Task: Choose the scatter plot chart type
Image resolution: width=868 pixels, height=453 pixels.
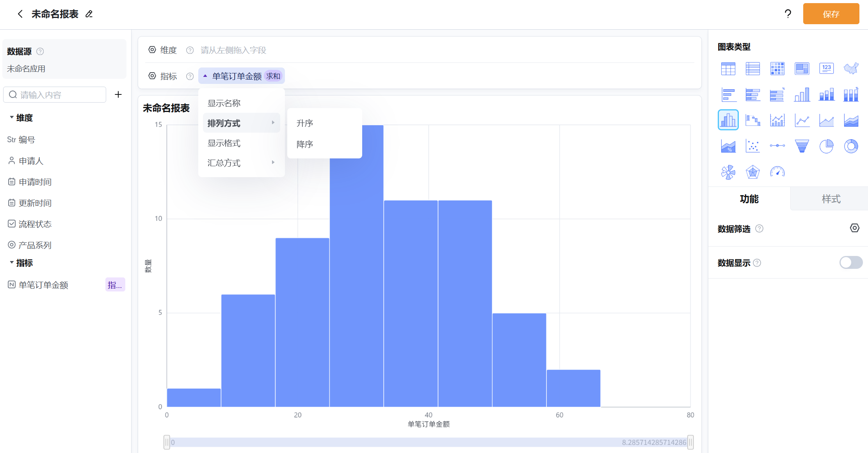Action: (x=752, y=146)
